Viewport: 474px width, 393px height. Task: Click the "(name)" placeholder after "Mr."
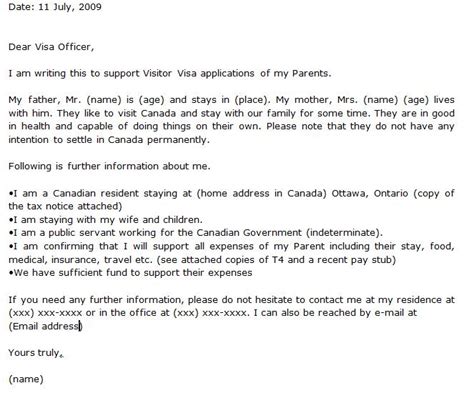pos(104,100)
